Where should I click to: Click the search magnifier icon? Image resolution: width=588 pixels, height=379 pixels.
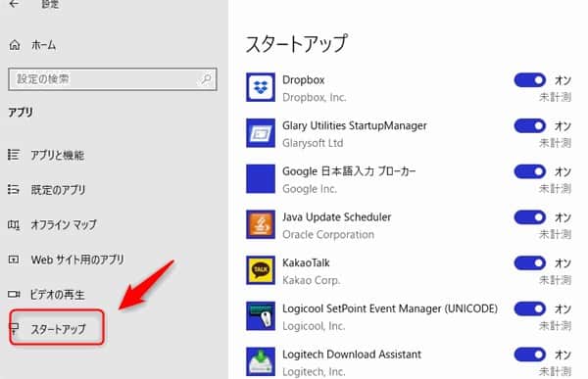pos(206,79)
